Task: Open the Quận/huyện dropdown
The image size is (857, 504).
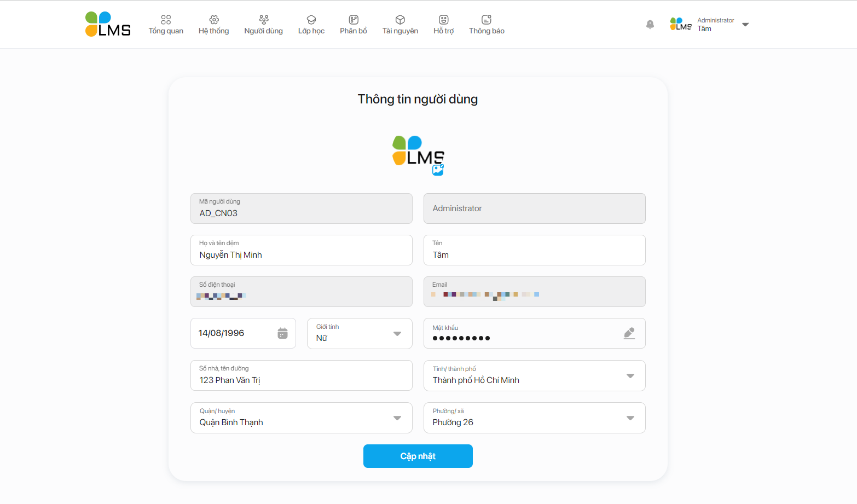Action: click(397, 418)
